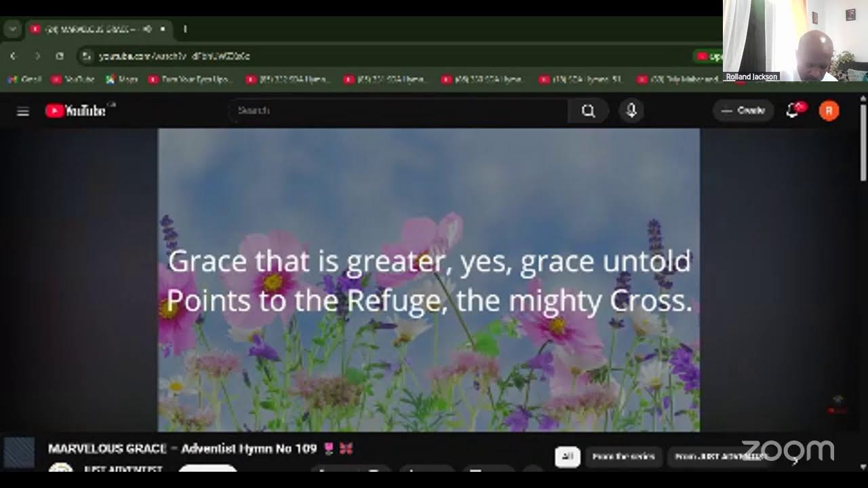
Task: Click the Create button
Action: coord(743,110)
